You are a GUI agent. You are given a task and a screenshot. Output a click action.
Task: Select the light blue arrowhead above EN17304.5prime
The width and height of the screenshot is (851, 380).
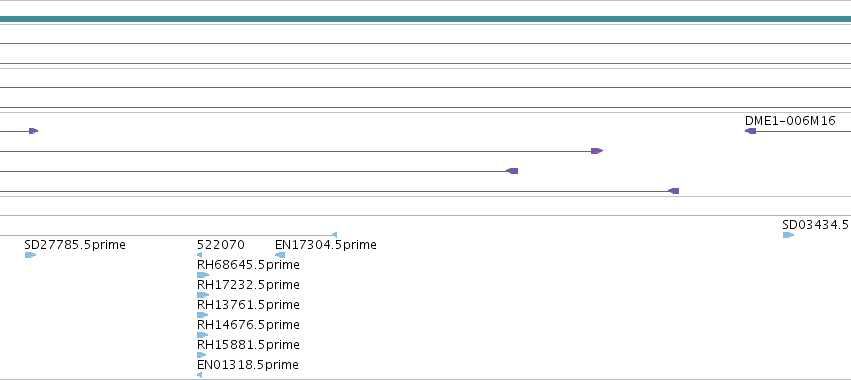(334, 235)
